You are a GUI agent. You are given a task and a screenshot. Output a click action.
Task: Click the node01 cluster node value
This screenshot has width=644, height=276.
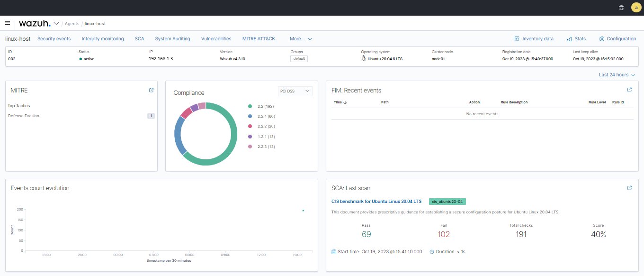438,59
